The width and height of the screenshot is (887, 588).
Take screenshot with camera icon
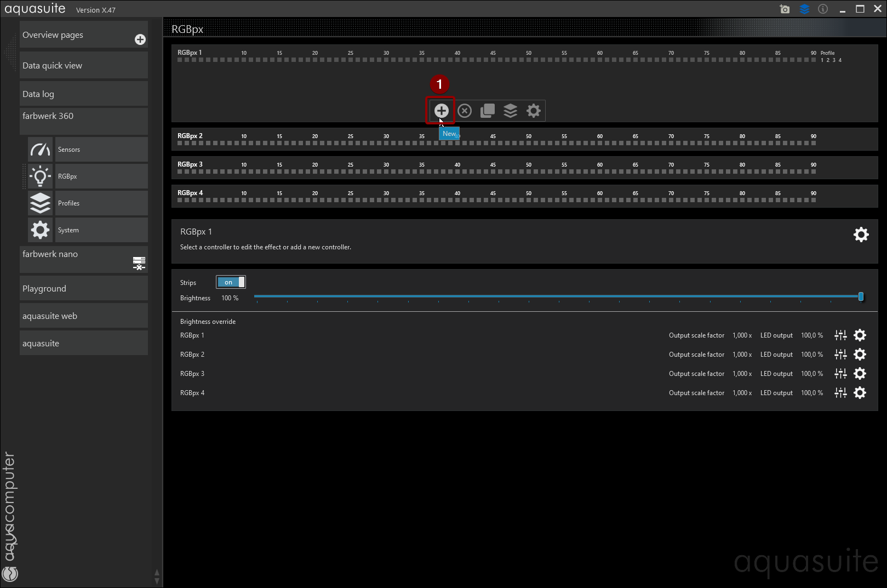pos(785,9)
